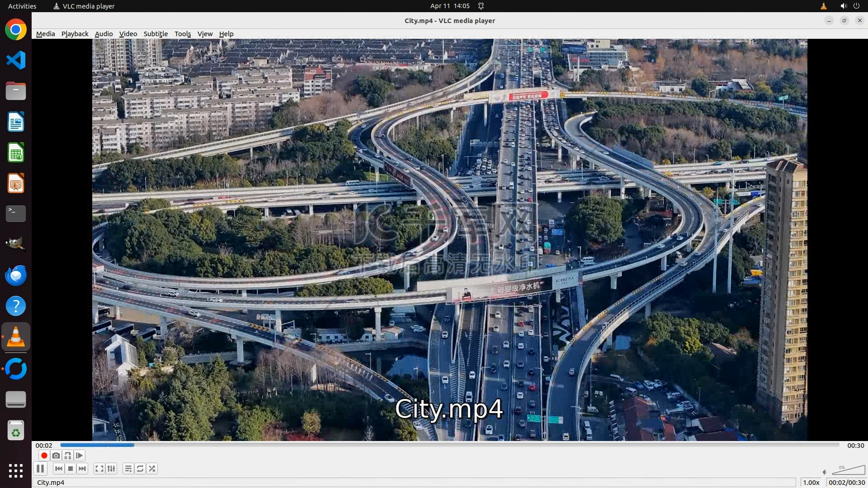Mute audio via speaker icon near volume
Viewport: 868px width, 488px height.
click(825, 472)
